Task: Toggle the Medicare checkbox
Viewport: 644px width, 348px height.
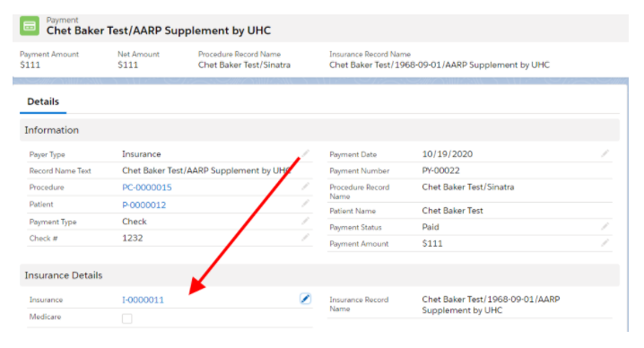Action: coord(126,318)
